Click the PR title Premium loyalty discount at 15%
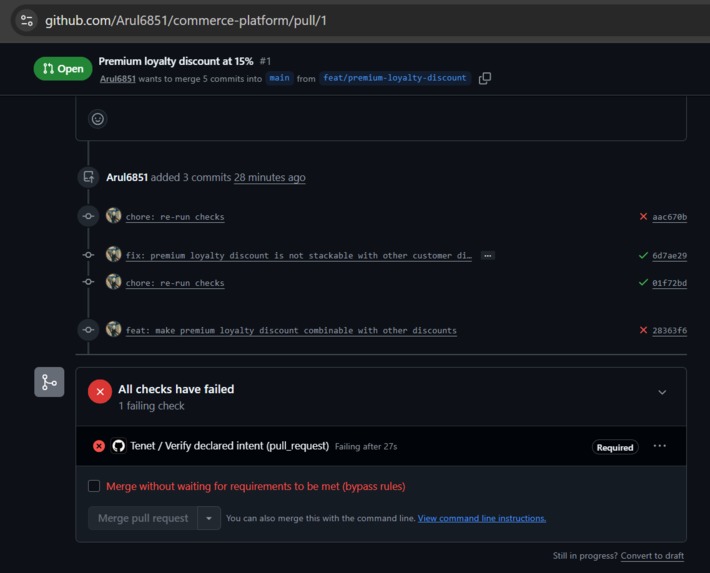This screenshot has width=710, height=573. click(x=176, y=61)
